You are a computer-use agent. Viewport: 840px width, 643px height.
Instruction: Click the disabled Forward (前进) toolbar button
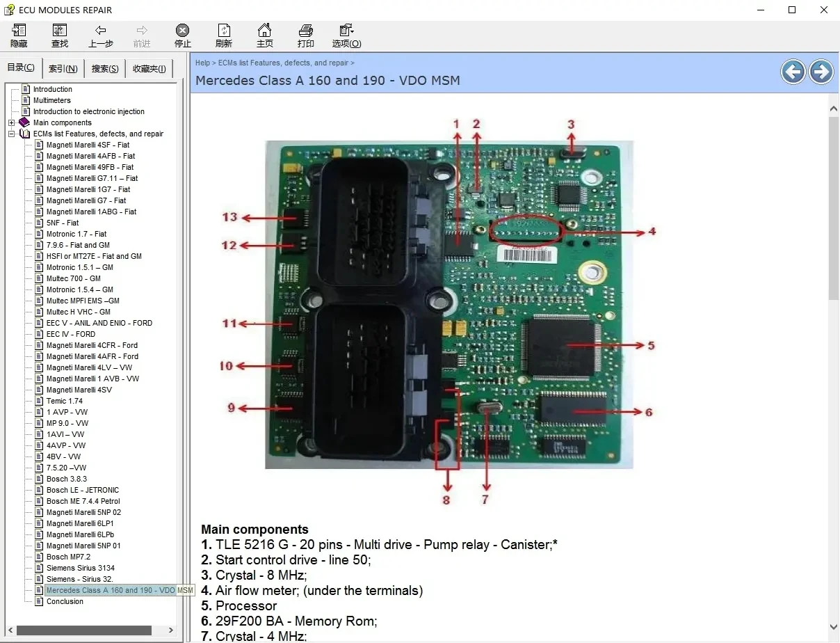[142, 36]
